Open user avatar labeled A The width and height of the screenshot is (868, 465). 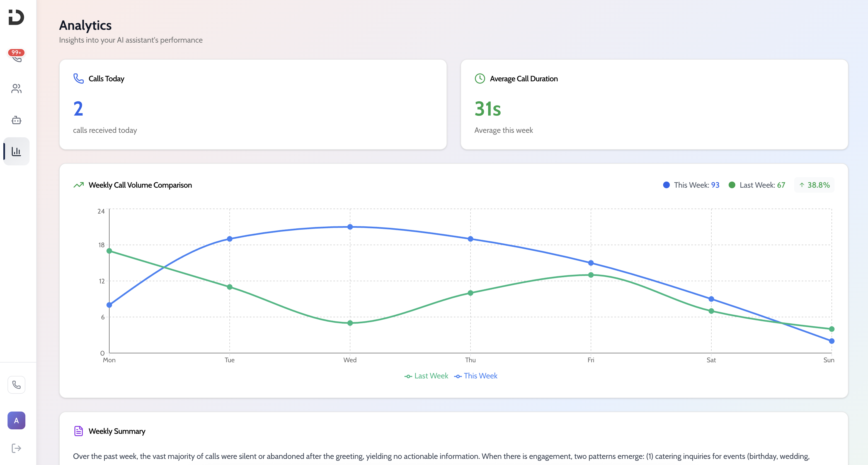coord(16,420)
